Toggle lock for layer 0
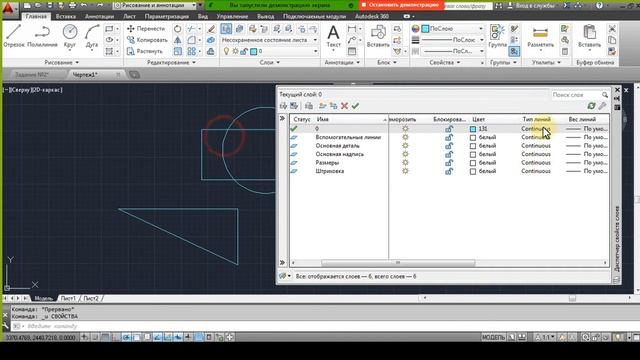This screenshot has width=640, height=360. tap(449, 129)
